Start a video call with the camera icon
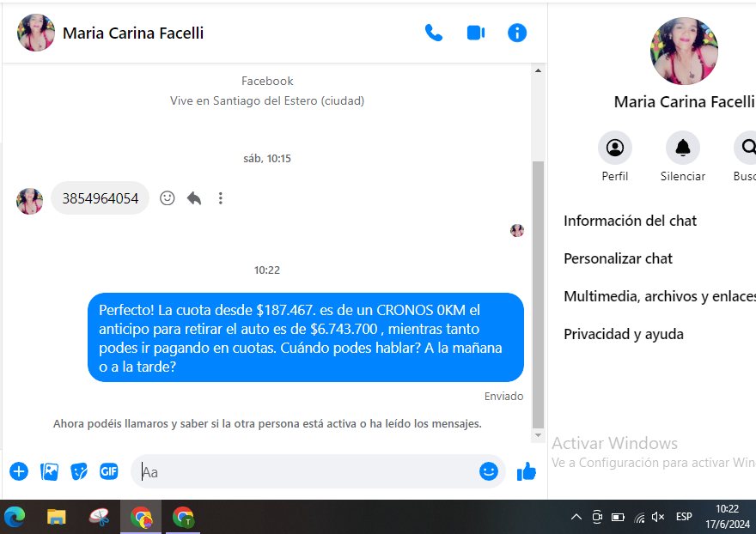The image size is (756, 534). pyautogui.click(x=476, y=33)
